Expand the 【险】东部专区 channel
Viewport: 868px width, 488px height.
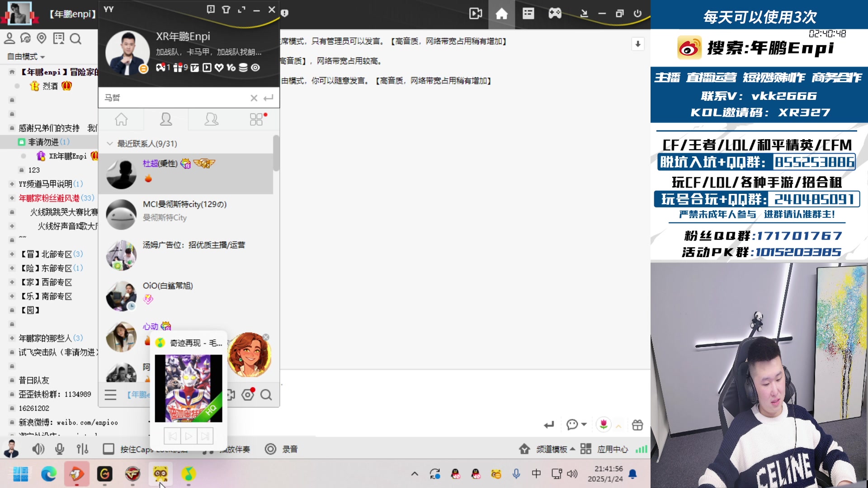12,268
